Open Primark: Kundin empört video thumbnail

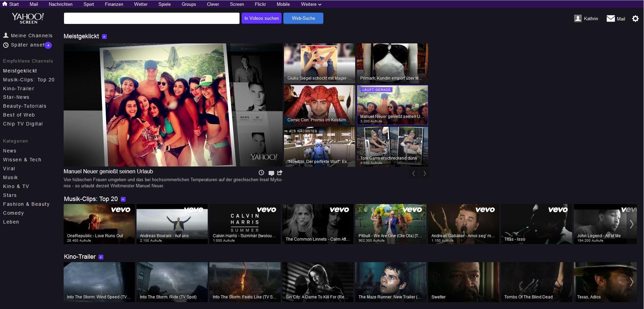[x=392, y=63]
